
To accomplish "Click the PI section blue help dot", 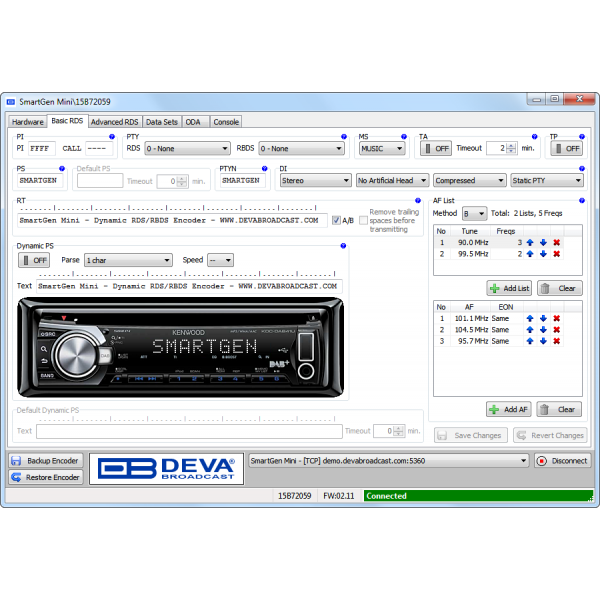I will [x=112, y=137].
